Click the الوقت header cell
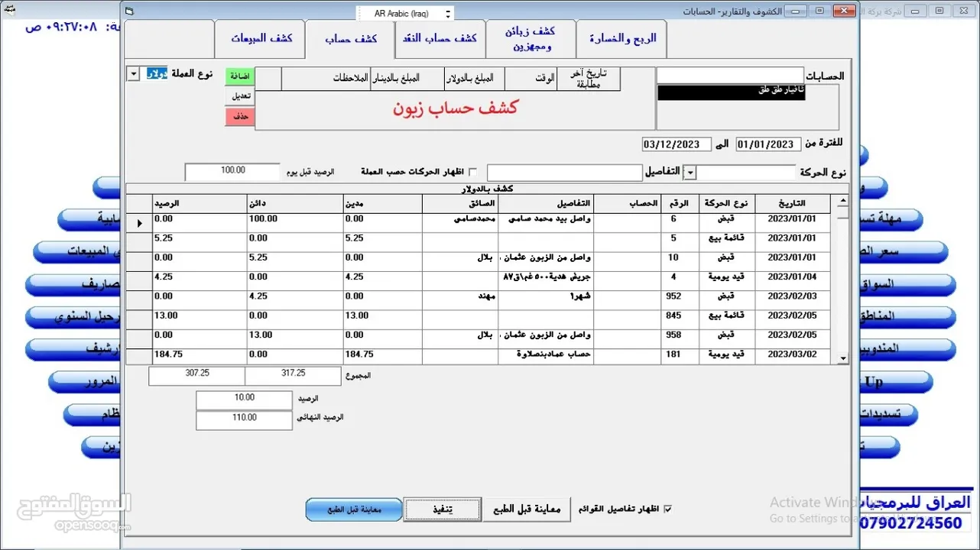980x550 pixels. click(531, 79)
